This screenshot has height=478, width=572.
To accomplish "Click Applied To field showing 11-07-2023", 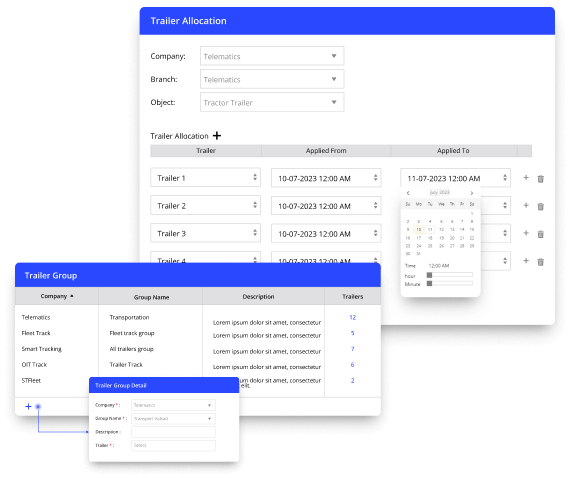I will click(x=455, y=178).
